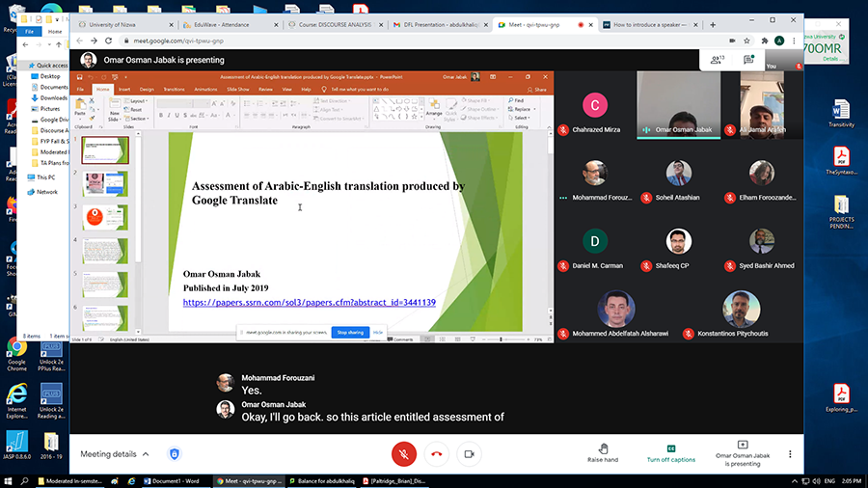Open Chrome profile avatar

click(779, 41)
